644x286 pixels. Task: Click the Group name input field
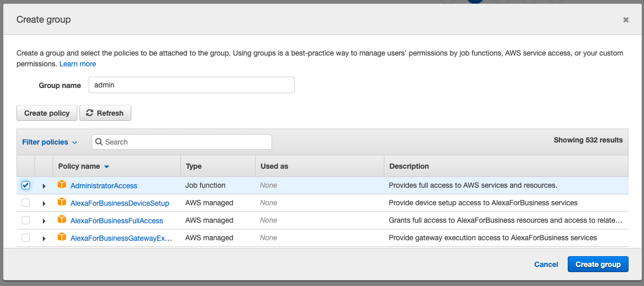click(x=192, y=85)
